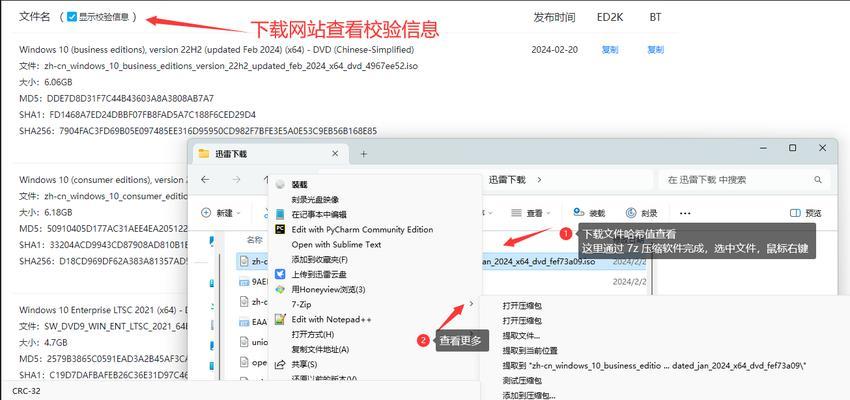Choose 装载 in the context menu
The width and height of the screenshot is (850, 400).
point(374,184)
